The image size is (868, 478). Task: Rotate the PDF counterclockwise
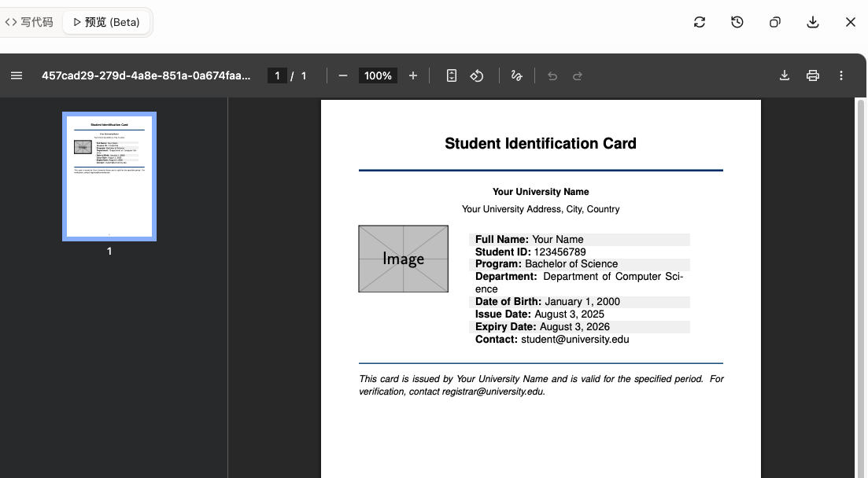[477, 75]
